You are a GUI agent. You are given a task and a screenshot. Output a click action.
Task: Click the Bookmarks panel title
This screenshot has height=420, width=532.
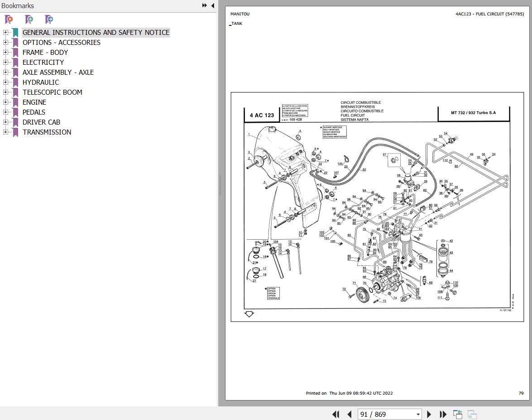pyautogui.click(x=18, y=6)
